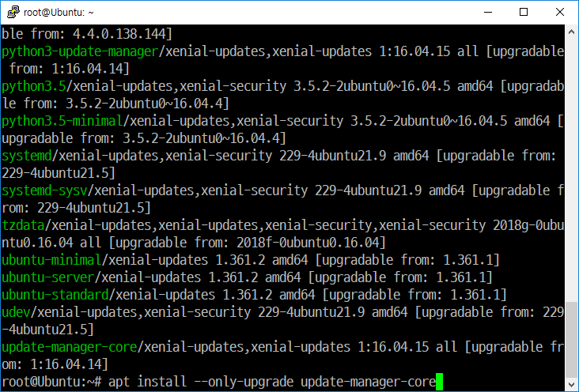Click the green update-manager-core package entry
The width and height of the screenshot is (579, 392).
click(70, 347)
